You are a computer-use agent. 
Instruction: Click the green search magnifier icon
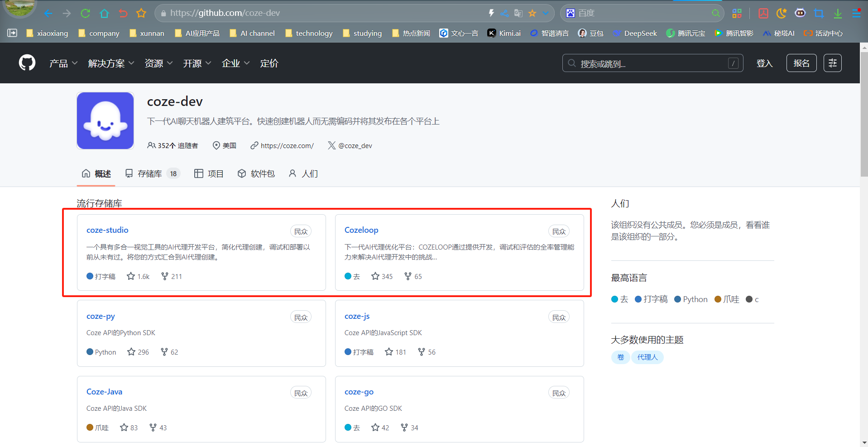point(715,13)
